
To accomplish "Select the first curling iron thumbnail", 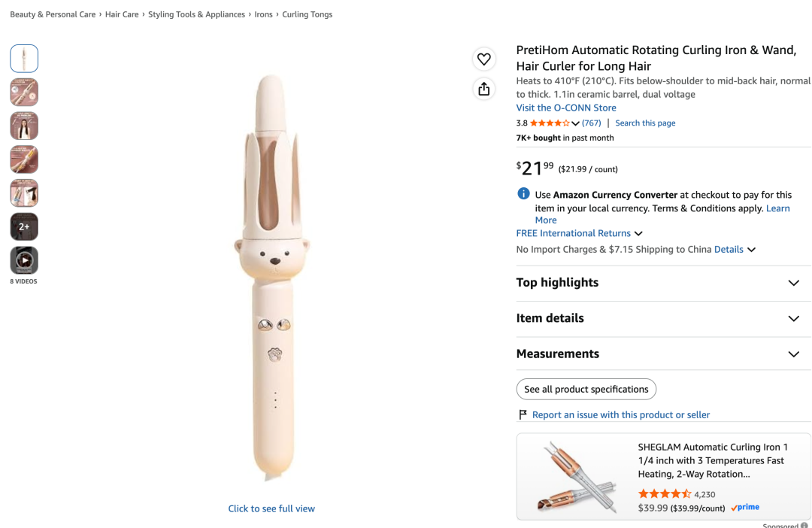I will click(x=24, y=59).
